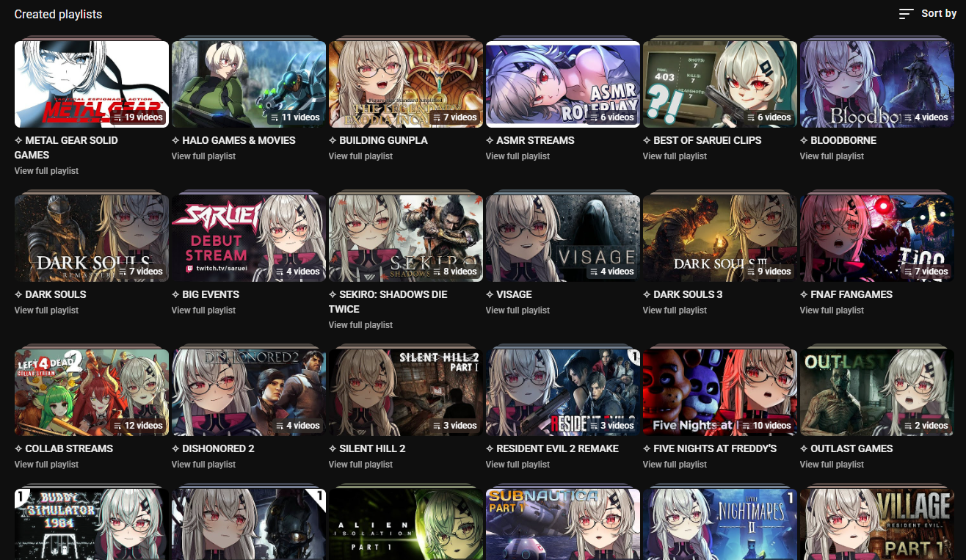Click the SEKIRO: SHADOWS DIE TWICE title

388,302
